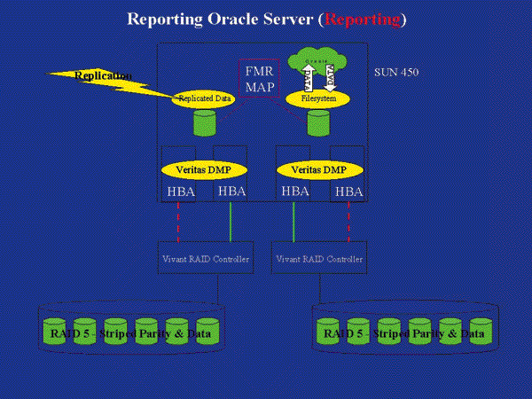This screenshot has width=532, height=399.
Task: Click the rightmost HBA label
Action: [x=348, y=191]
